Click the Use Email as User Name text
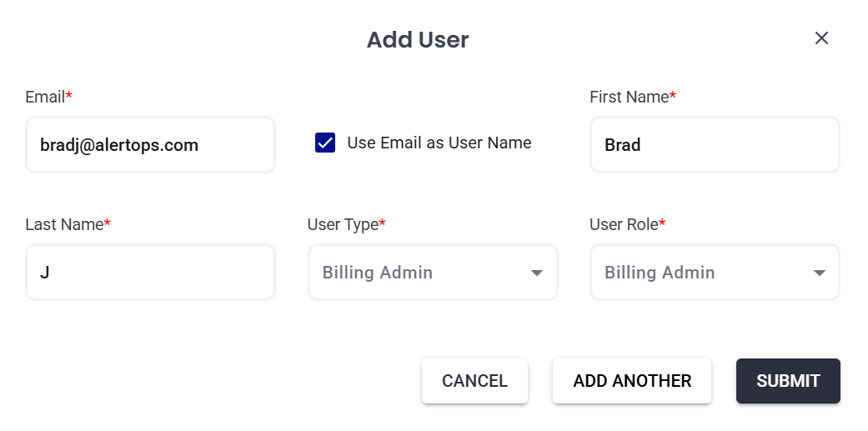The width and height of the screenshot is (868, 431). click(439, 143)
